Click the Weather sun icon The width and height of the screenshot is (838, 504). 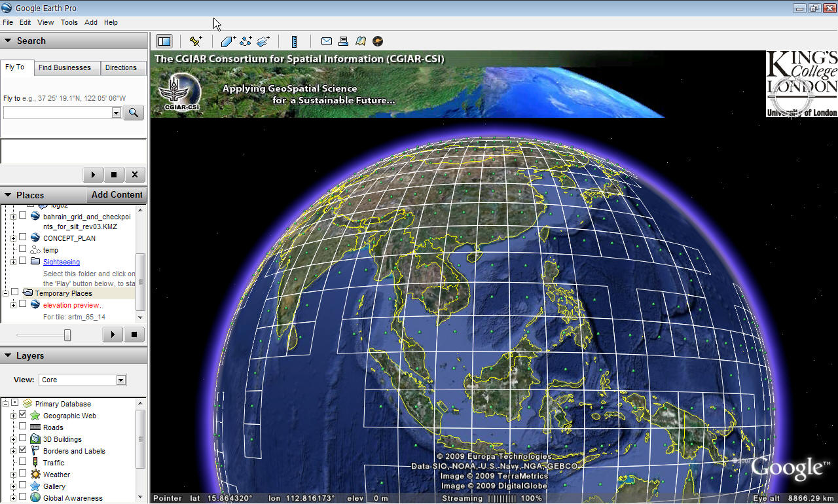35,475
